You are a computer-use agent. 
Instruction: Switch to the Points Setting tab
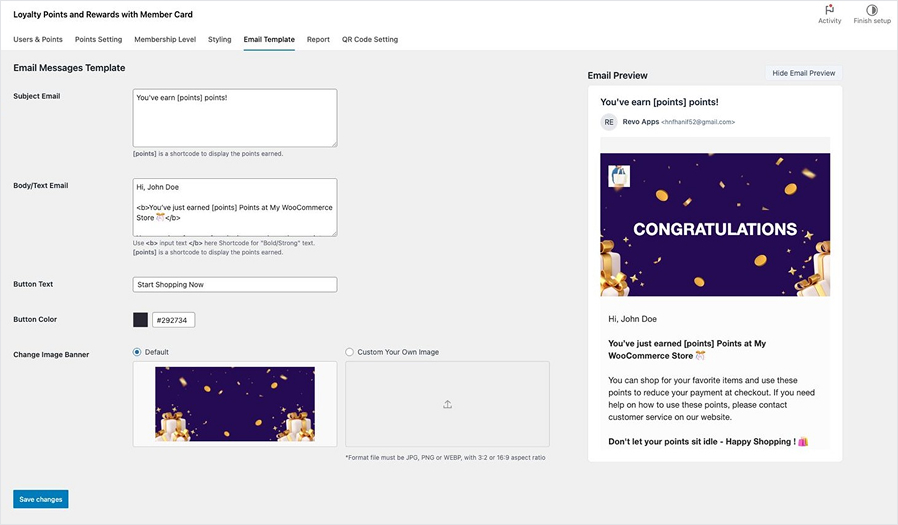pyautogui.click(x=99, y=40)
